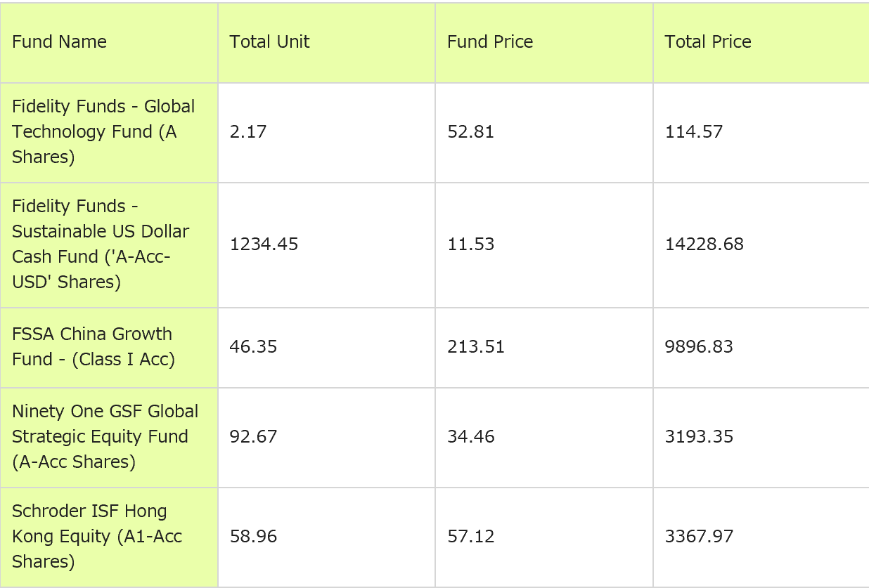Click the Total Price column header
The height and width of the screenshot is (588, 869).
pos(708,42)
